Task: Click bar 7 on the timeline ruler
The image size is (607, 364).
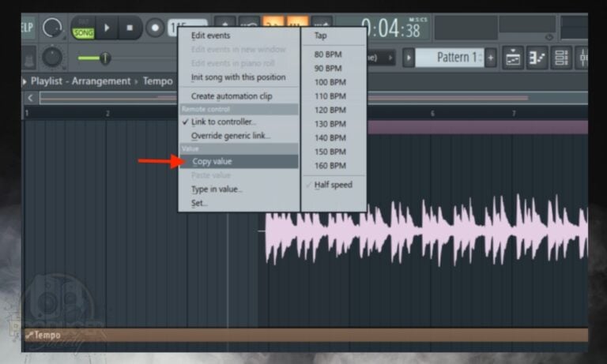Action: [x=514, y=114]
